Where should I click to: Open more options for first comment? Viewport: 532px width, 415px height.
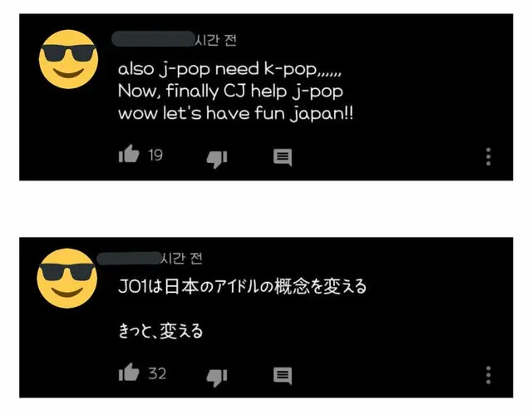point(488,157)
